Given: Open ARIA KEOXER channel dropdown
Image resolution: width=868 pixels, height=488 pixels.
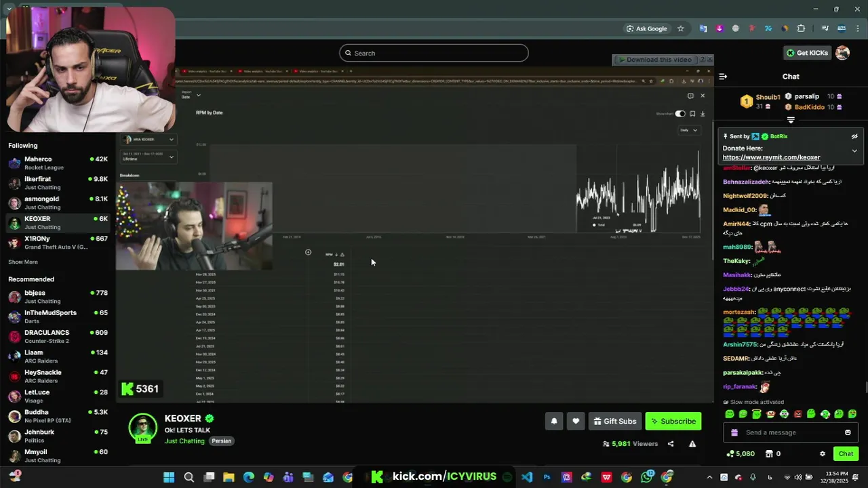Looking at the screenshot, I should [148, 139].
